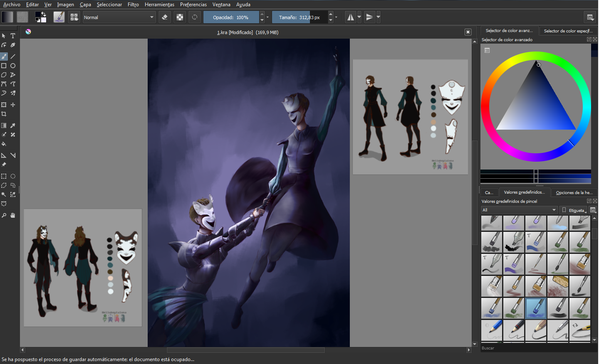This screenshot has width=599, height=364.
Task: Click the Opacidad slider
Action: [x=231, y=17]
